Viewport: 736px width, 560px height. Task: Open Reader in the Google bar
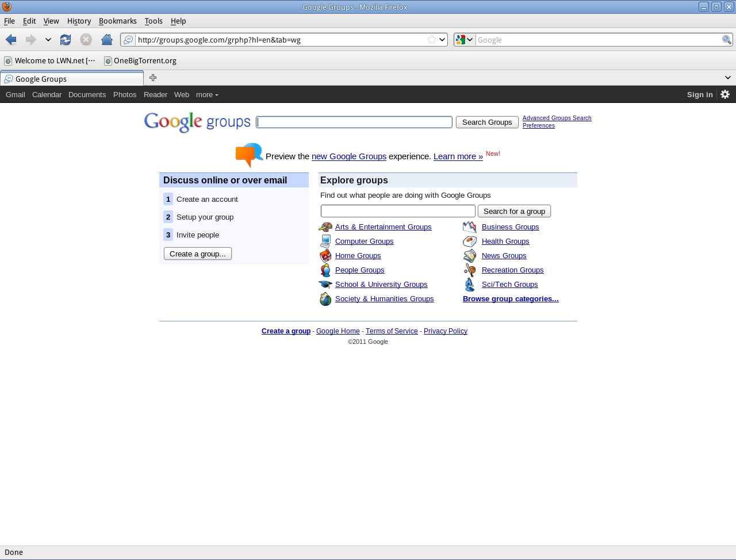[x=155, y=95]
